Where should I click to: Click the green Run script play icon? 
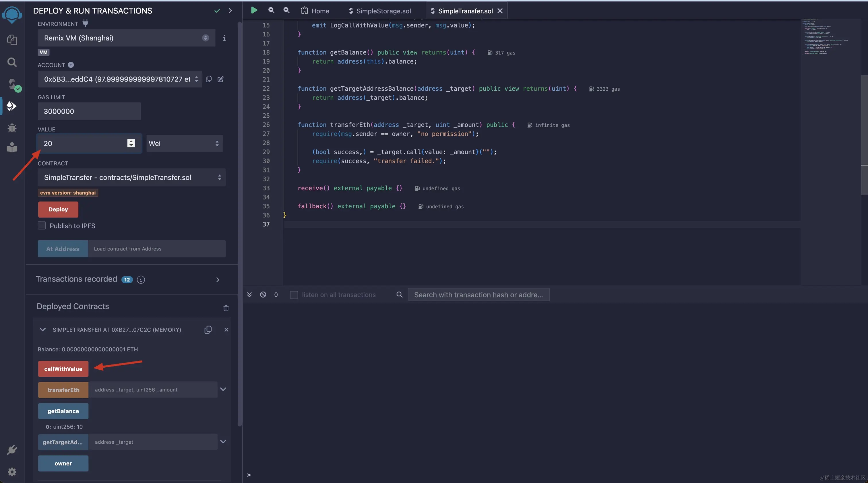(x=254, y=10)
